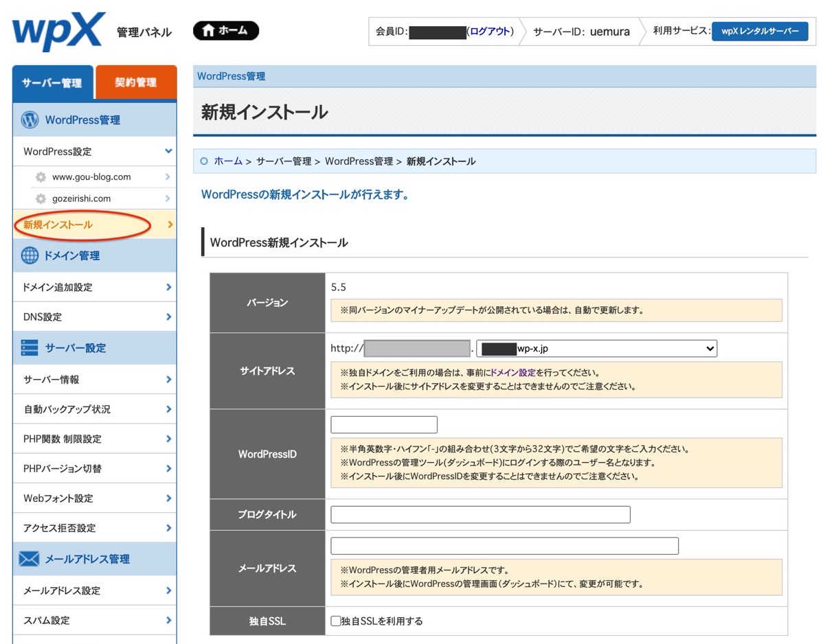Click version value 5.5 text
Screen dimensions: 823x644
pyautogui.click(x=339, y=287)
